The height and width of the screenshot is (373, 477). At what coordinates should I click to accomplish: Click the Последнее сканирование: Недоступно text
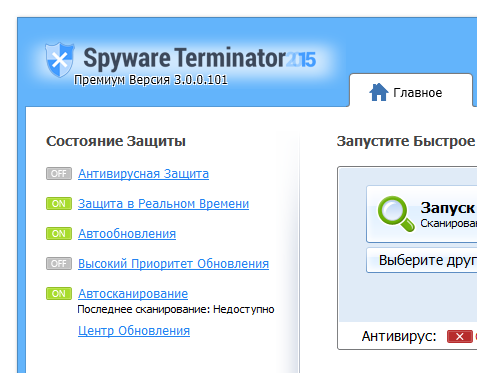(x=176, y=310)
